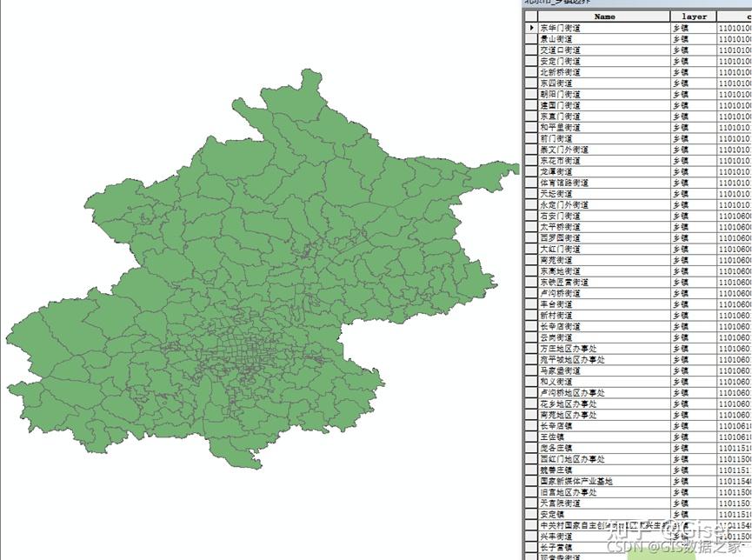Screen dimensions: 752x560
Task: Click the 东高地街道 cell
Action: [604, 271]
